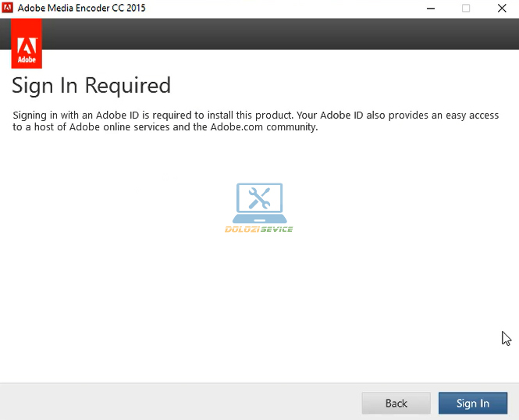The image size is (519, 420).
Task: Click the dark header banner beside the logo
Action: tap(273, 34)
